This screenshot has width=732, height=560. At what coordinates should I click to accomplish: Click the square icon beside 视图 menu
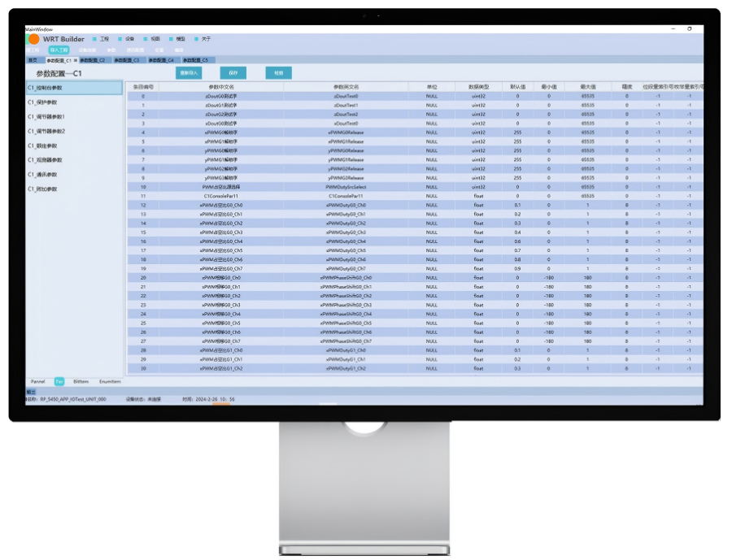pos(146,39)
